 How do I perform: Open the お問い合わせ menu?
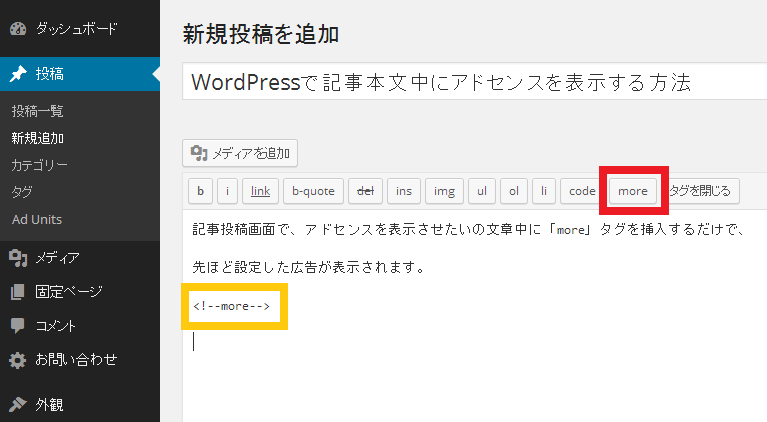(80, 360)
